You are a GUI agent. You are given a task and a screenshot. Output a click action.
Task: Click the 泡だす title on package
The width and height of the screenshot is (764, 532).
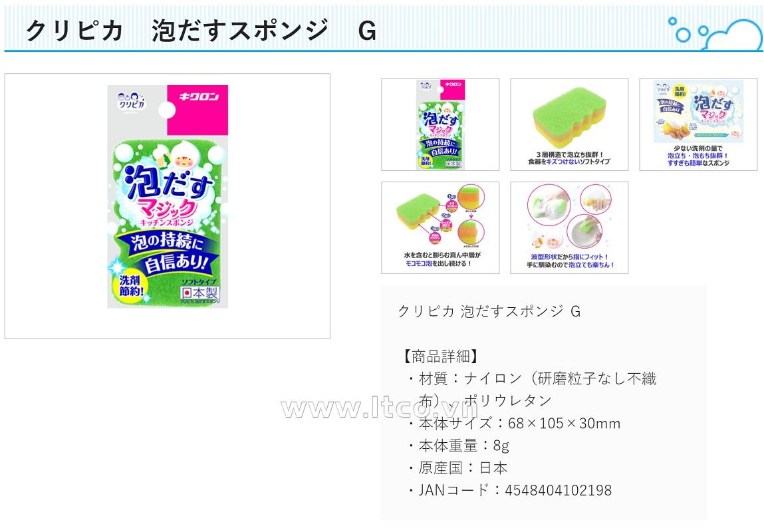point(169,183)
